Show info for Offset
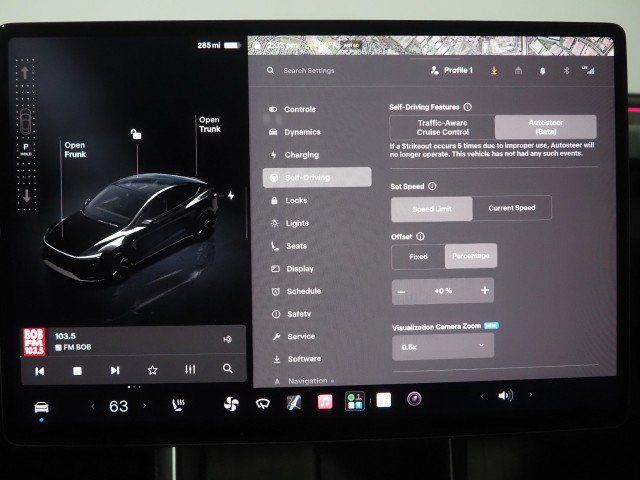The height and width of the screenshot is (480, 640). coord(420,236)
